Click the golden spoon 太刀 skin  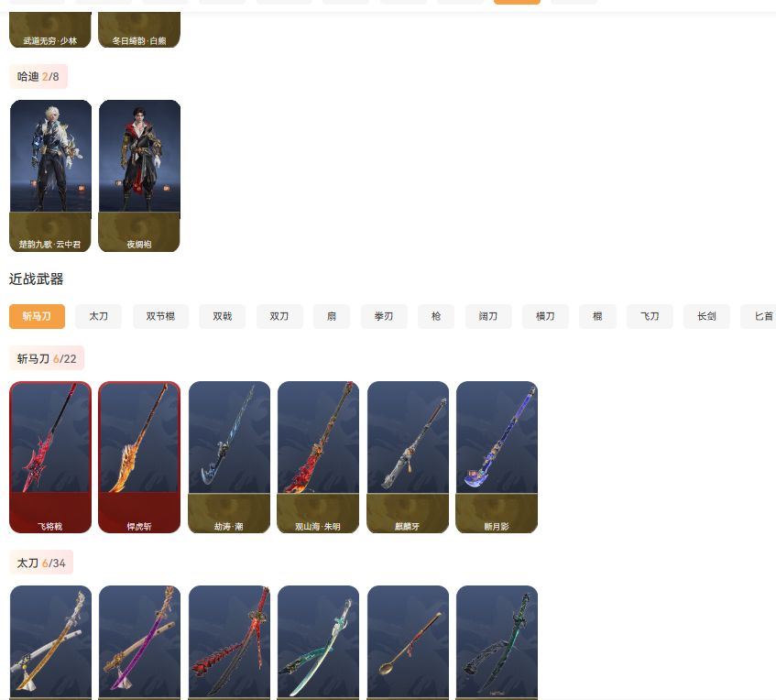[x=408, y=642]
